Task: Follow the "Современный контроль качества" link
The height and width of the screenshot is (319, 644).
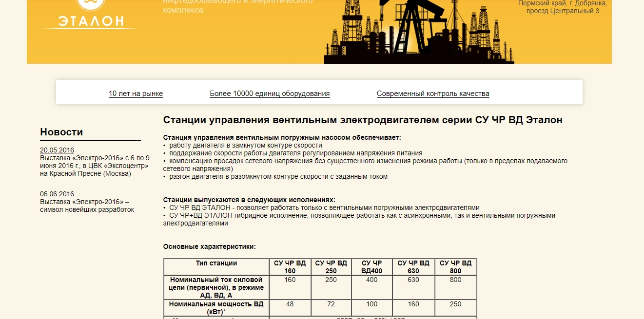Action: (433, 94)
